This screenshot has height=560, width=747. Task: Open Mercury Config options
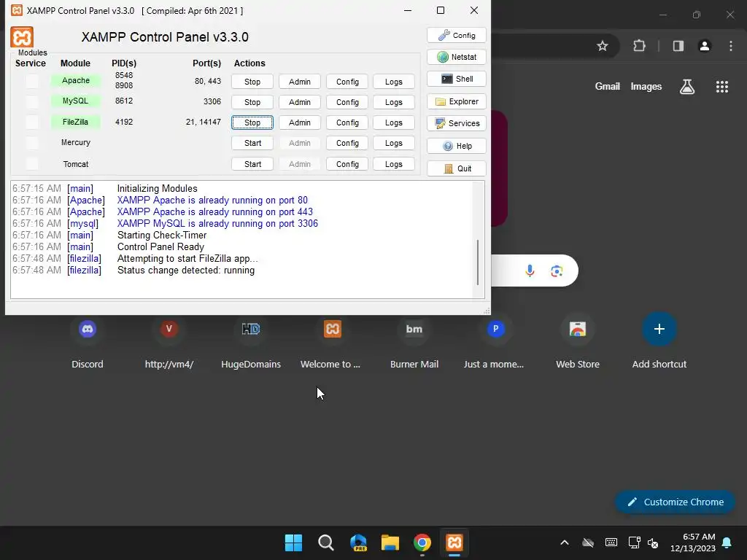(x=347, y=144)
